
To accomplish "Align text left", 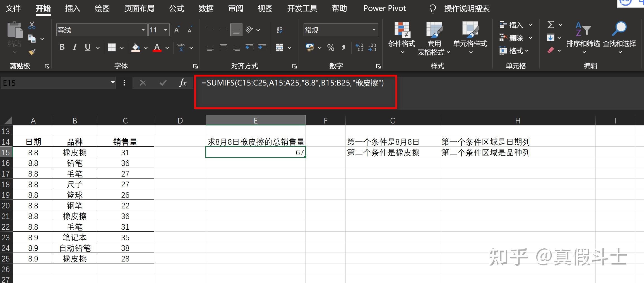I will point(211,47).
